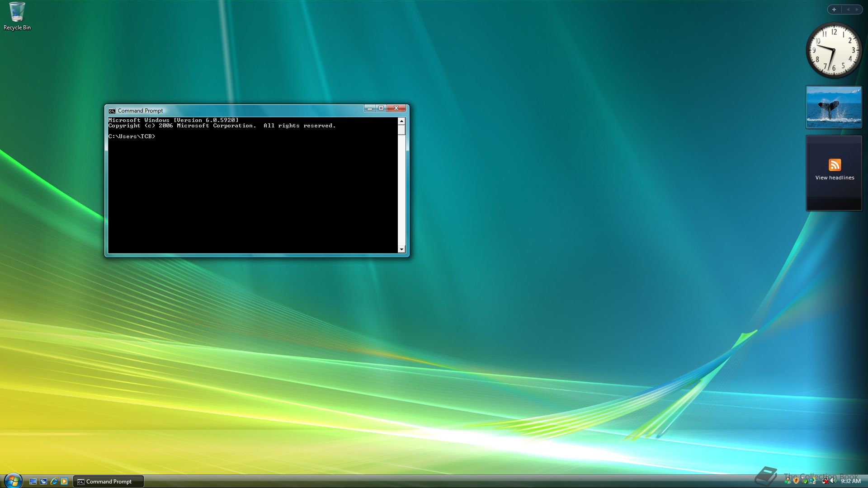Click the Windows Sidebar tray icon
868x488 pixels.
click(x=812, y=481)
